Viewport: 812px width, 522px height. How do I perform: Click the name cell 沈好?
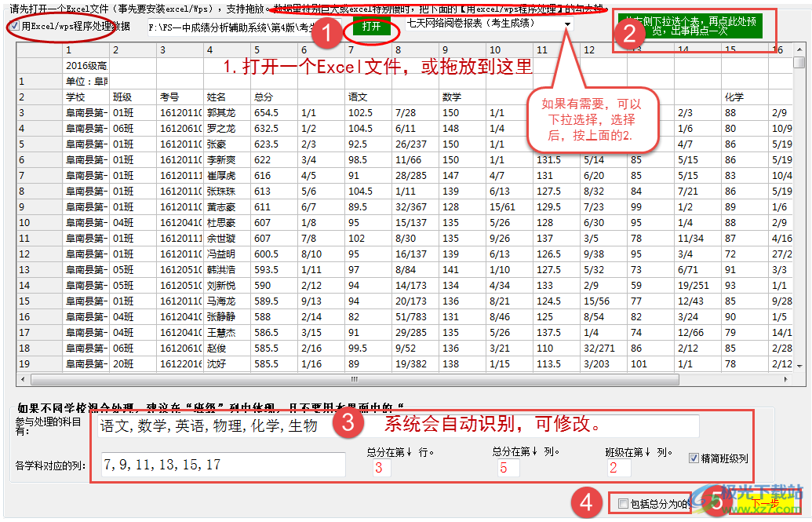228,364
